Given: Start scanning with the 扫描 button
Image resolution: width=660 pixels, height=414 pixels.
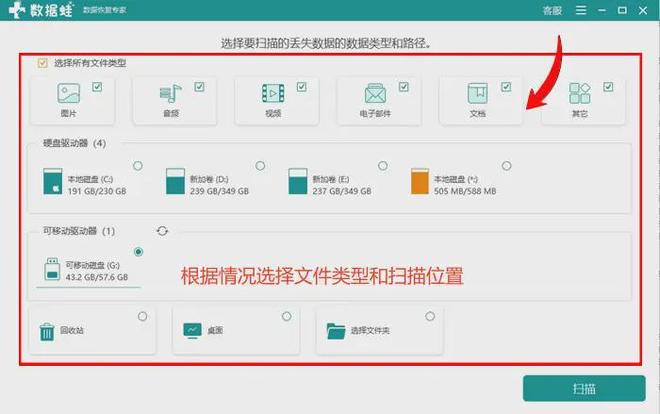Looking at the screenshot, I should 584,389.
